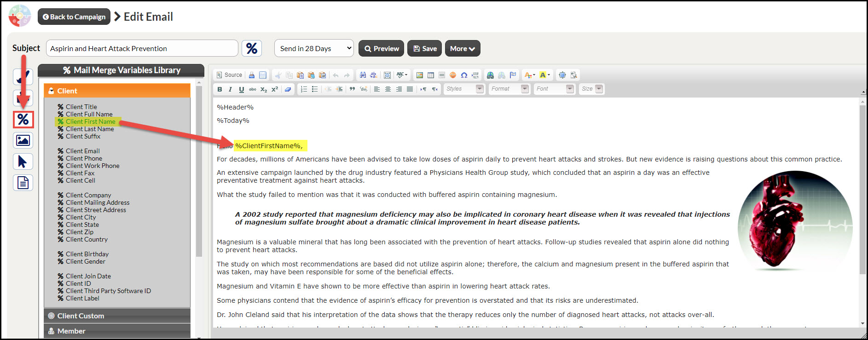Image resolution: width=868 pixels, height=340 pixels.
Task: Toggle underline formatting
Action: (241, 89)
